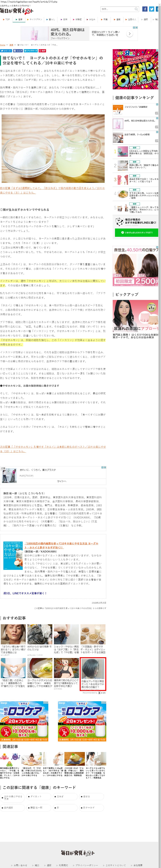Select the 痩せる keyword tag
Viewport: 161px width, 868px height.
coord(91,797)
